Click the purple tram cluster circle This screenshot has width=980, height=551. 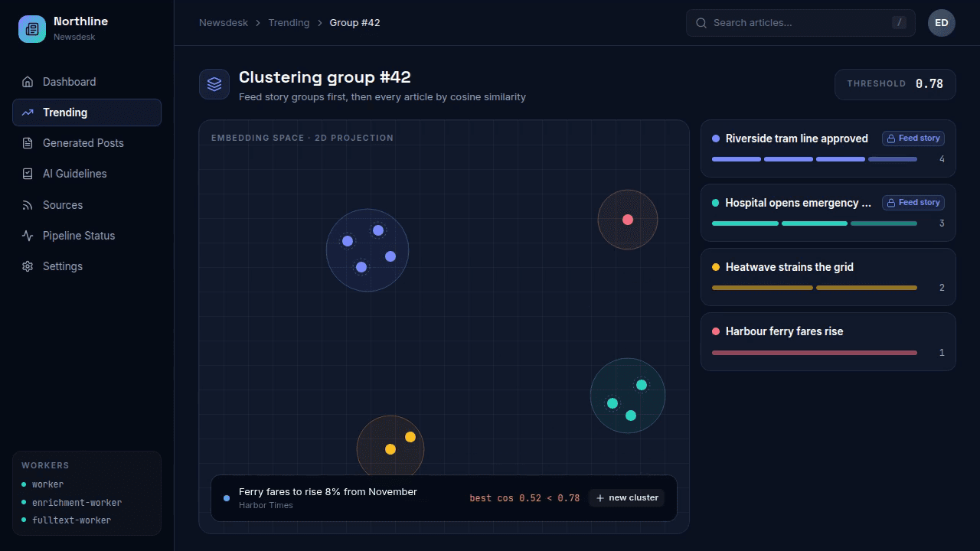coord(367,250)
